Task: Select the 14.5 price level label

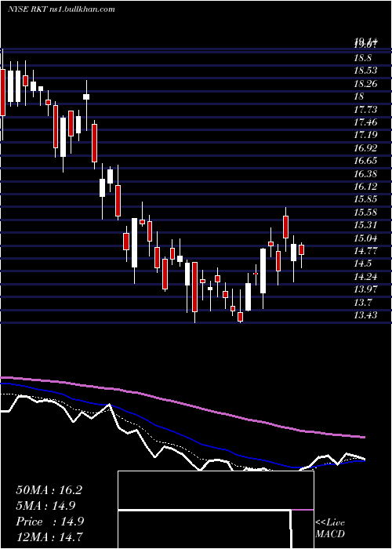Action: click(x=363, y=264)
